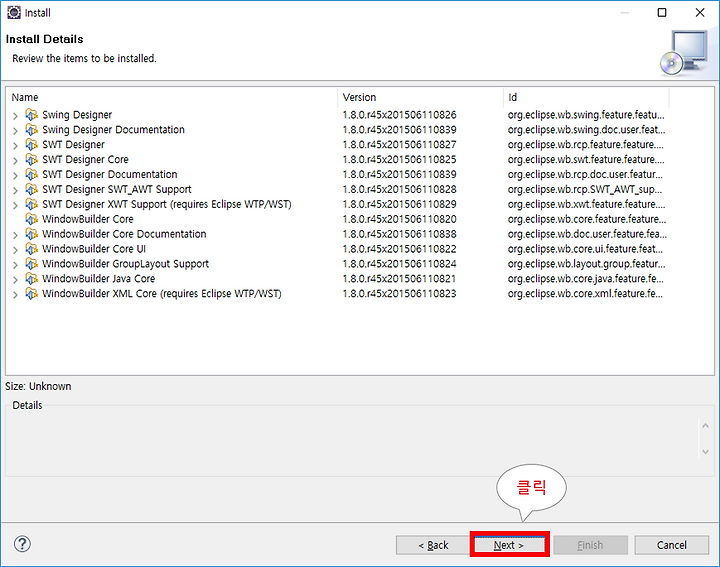This screenshot has width=720, height=567.
Task: Open help via the question mark icon
Action: click(x=22, y=544)
